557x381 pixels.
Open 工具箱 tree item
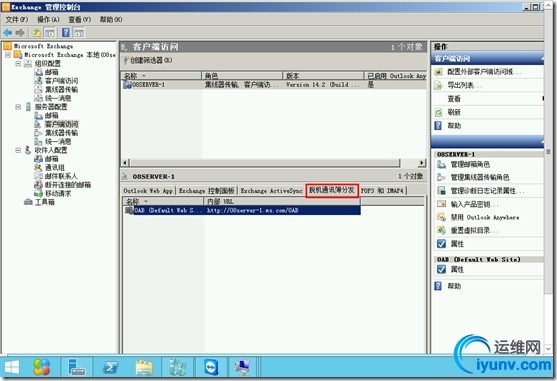point(45,202)
